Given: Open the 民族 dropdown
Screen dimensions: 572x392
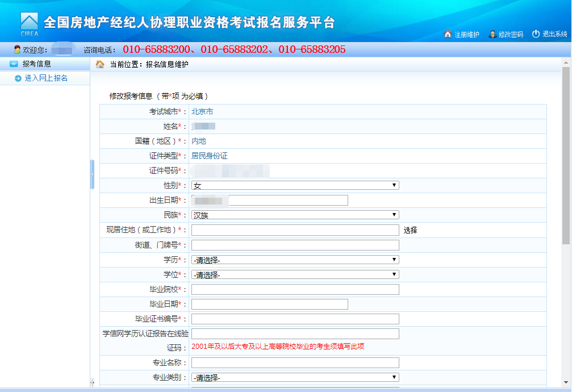Looking at the screenshot, I should click(295, 215).
